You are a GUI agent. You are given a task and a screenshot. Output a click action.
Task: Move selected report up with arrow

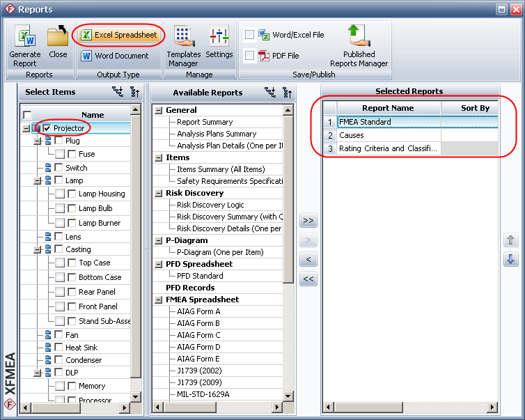[x=511, y=240]
